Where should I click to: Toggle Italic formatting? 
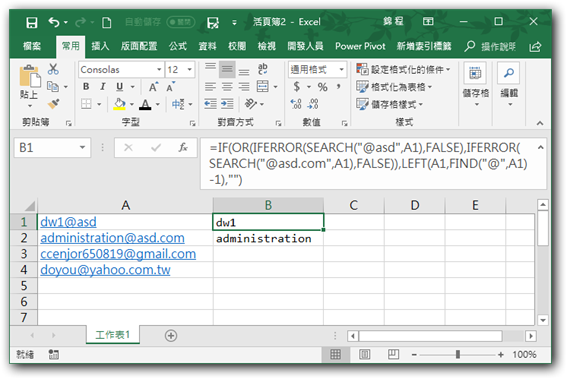103,87
